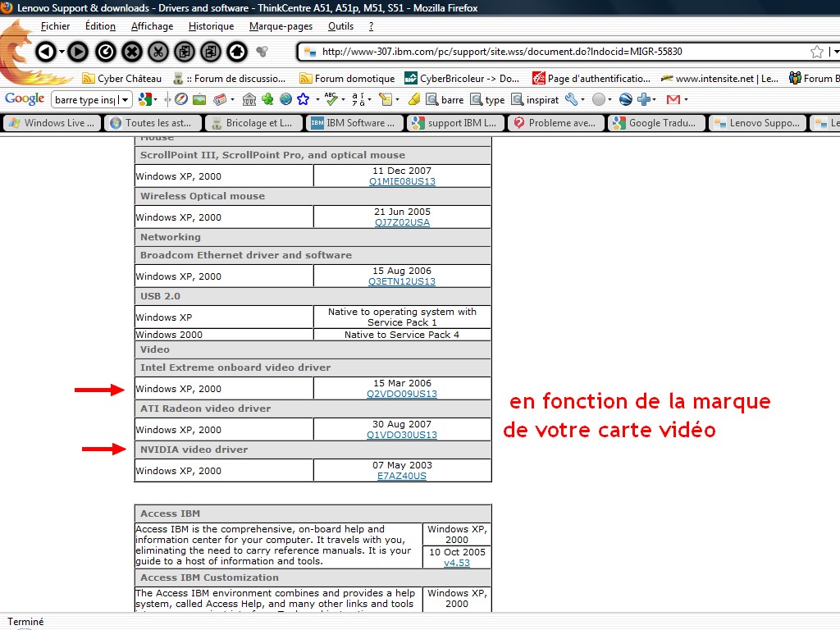Go forward with the Forward arrow button
The image size is (840, 630).
pyautogui.click(x=78, y=52)
